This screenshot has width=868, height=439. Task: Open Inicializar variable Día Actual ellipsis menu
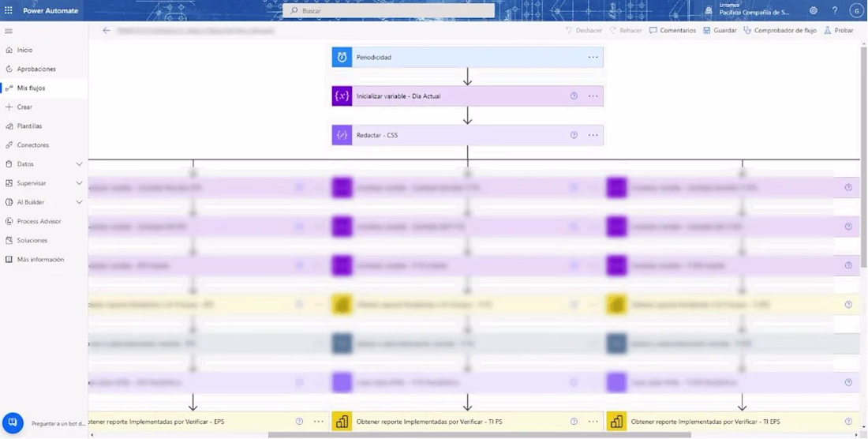[x=593, y=96]
